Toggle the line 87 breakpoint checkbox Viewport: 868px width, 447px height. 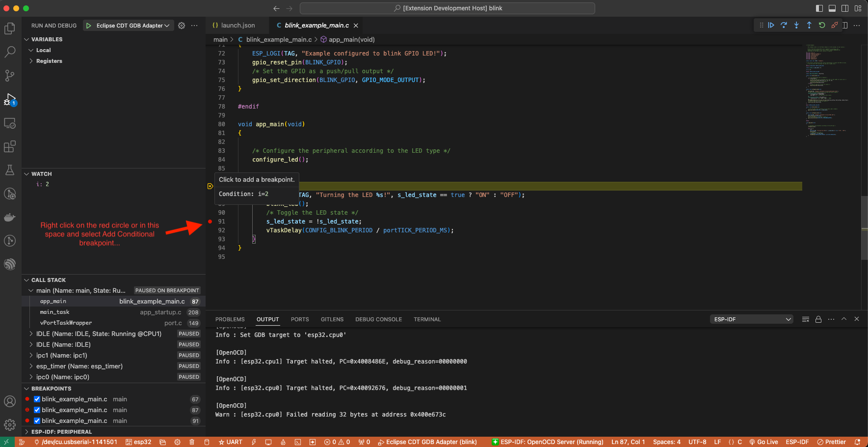37,410
